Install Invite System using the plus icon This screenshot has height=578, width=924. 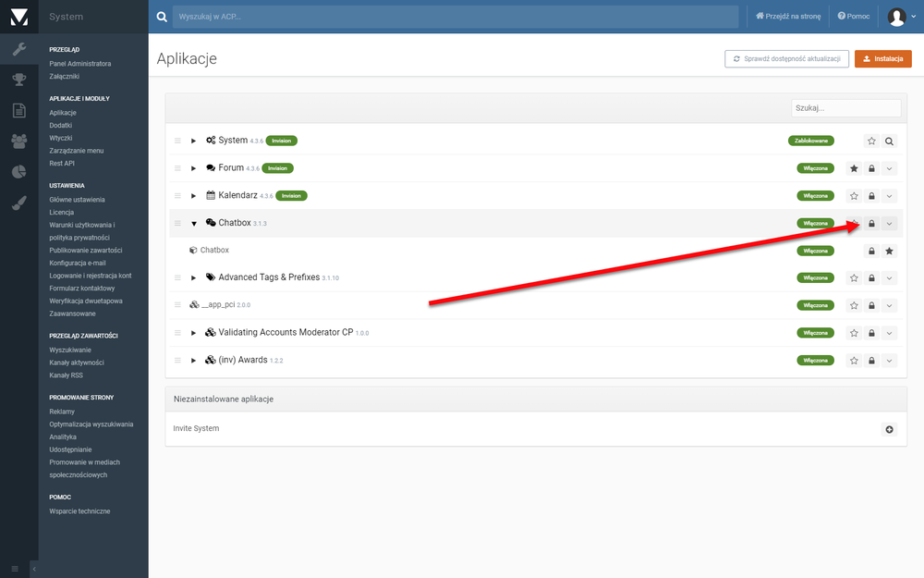(889, 429)
